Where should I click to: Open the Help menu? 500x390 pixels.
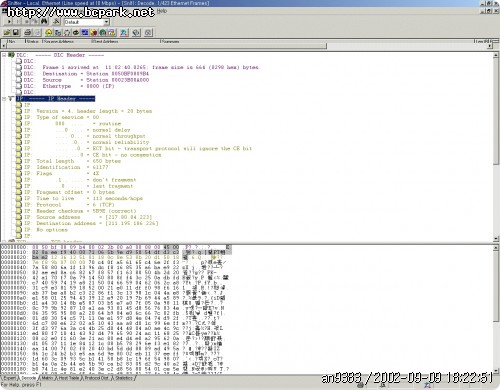tap(162, 11)
